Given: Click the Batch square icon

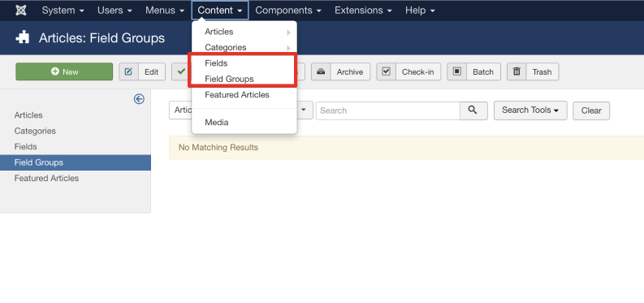Looking at the screenshot, I should (456, 71).
